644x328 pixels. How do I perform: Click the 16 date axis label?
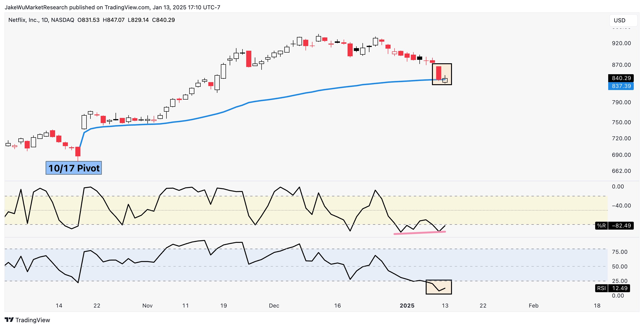coord(338,306)
